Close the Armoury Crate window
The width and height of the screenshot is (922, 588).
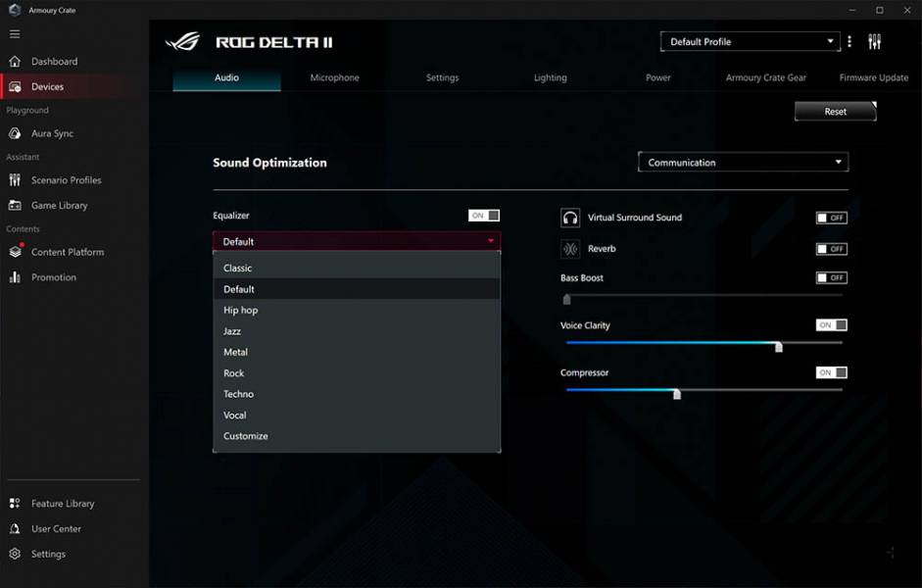coord(907,10)
